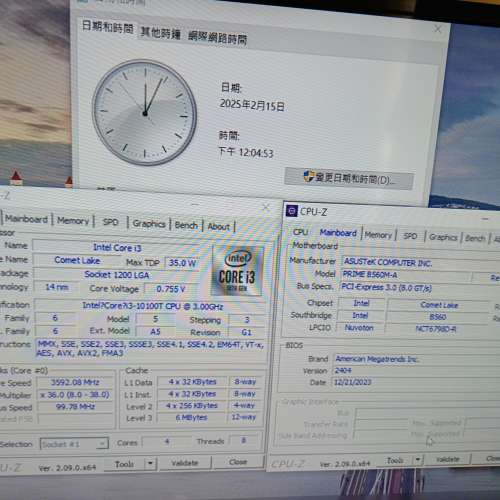Click Tools button in left CPU-Z window
500x500 pixels.
point(124,463)
